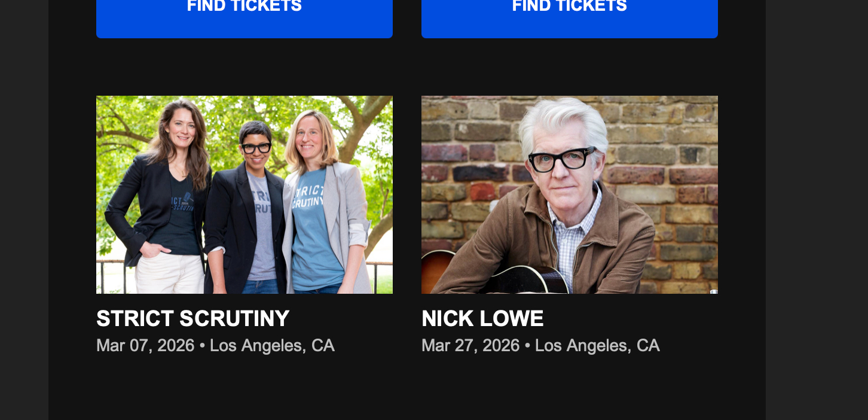This screenshot has height=420, width=868.
Task: Click the black-framed glasses in Nick Lowe photo
Action: click(561, 159)
